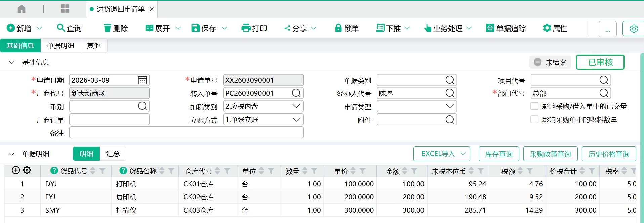Viewport: 644px width, 223px height.
Task: Enable 影响采购/借入单中的已交量 checkbox
Action: (534, 106)
